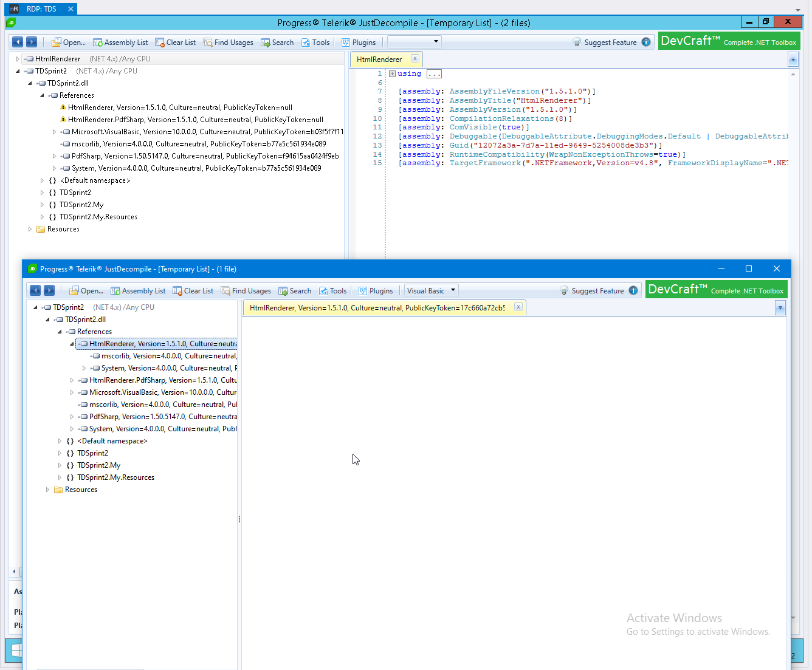The image size is (812, 670).
Task: Select the PdfSharp, Version=1.50.5147.0 reference in front window
Action: pos(158,417)
